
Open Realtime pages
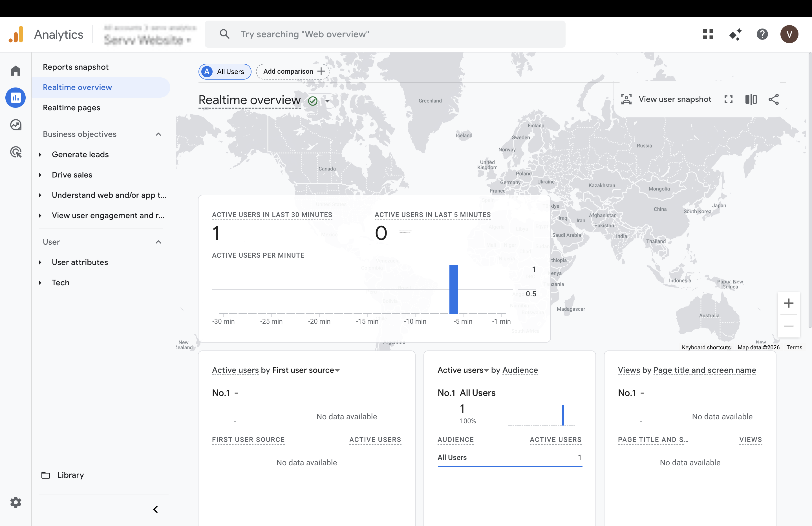(x=72, y=108)
